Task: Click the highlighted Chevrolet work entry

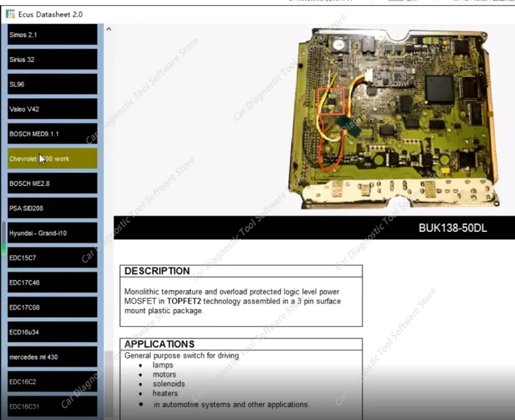Action: (x=52, y=159)
